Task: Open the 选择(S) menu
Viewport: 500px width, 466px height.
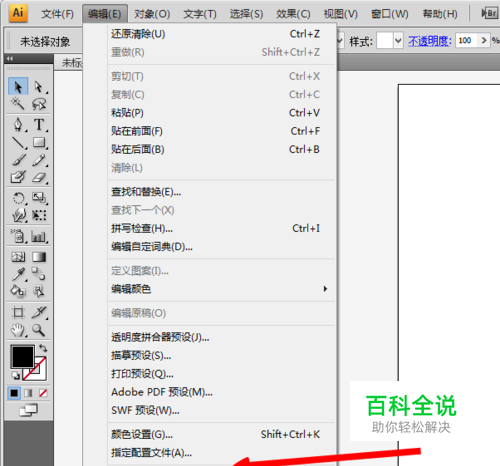Action: tap(246, 14)
